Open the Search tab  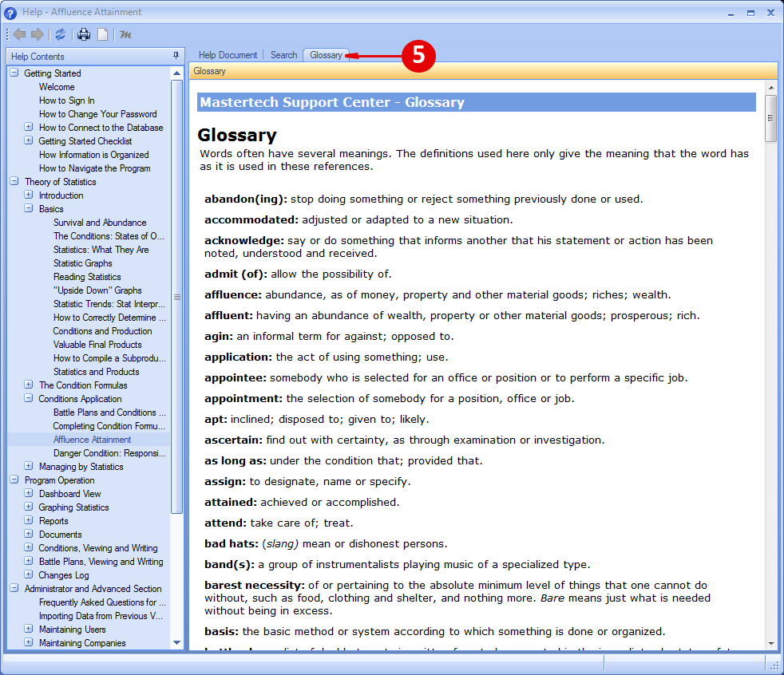point(283,55)
